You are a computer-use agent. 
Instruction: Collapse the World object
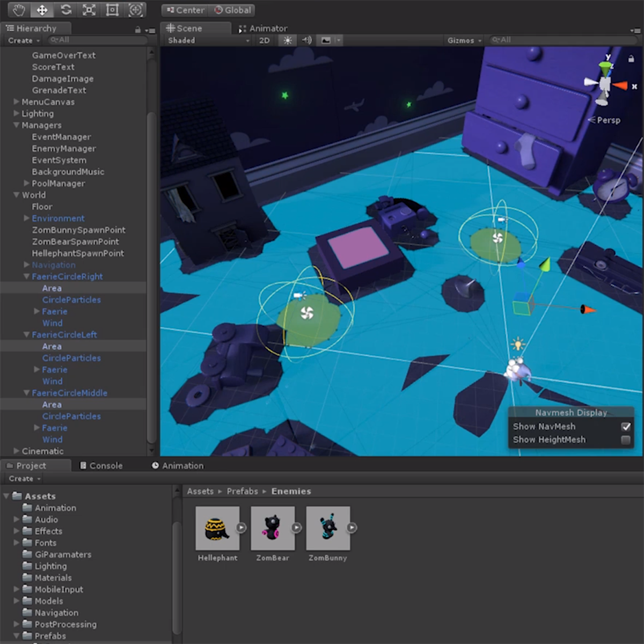pyautogui.click(x=16, y=194)
